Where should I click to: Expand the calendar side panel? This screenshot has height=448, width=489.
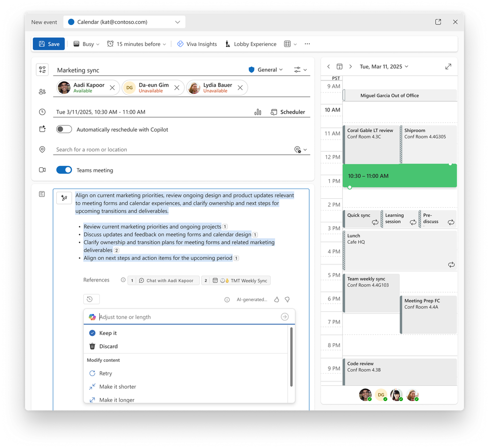click(x=448, y=67)
